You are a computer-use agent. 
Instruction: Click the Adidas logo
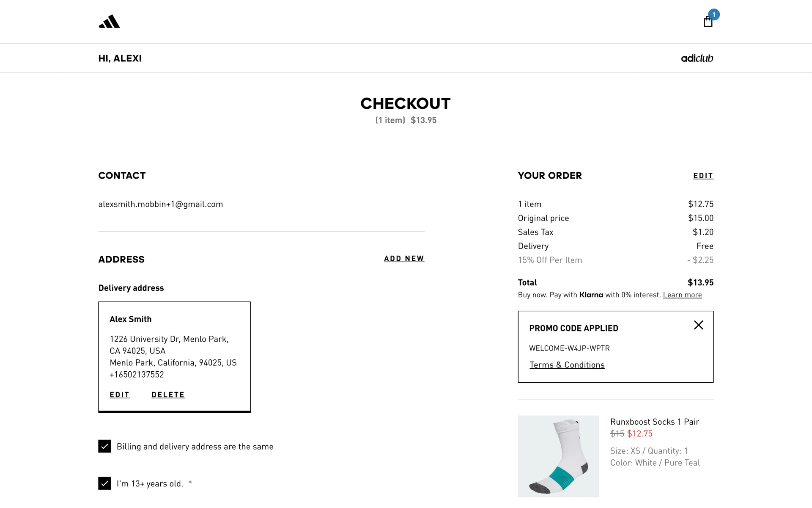(109, 22)
